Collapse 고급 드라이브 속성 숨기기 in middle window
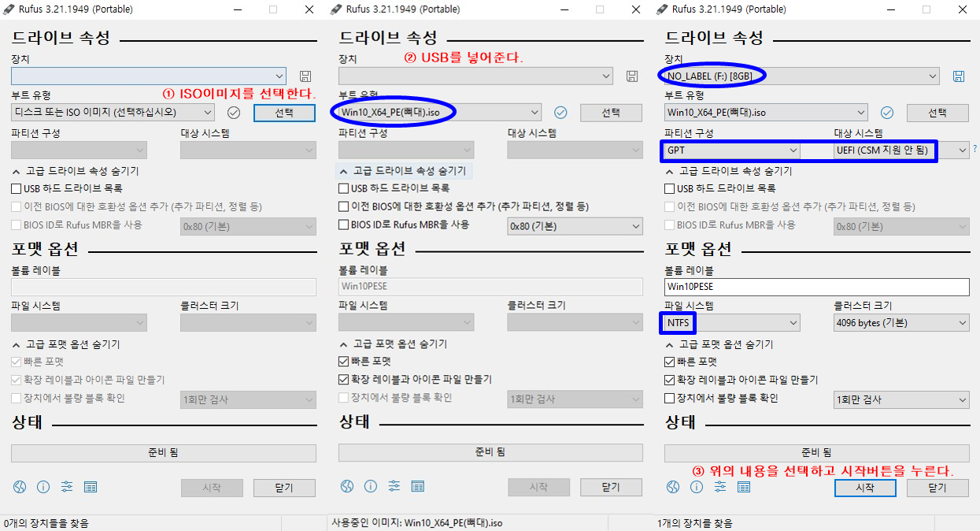Viewport: 980px width, 531px height. pos(402,171)
